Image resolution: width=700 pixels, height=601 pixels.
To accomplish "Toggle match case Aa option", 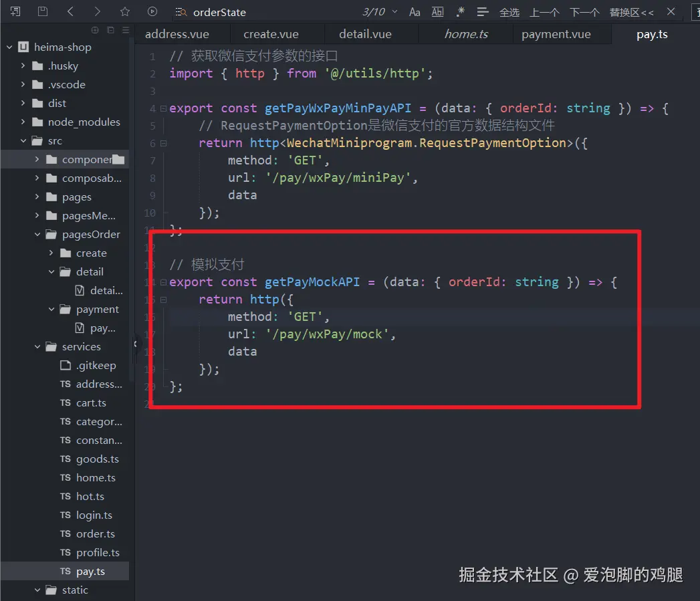I will pos(415,12).
